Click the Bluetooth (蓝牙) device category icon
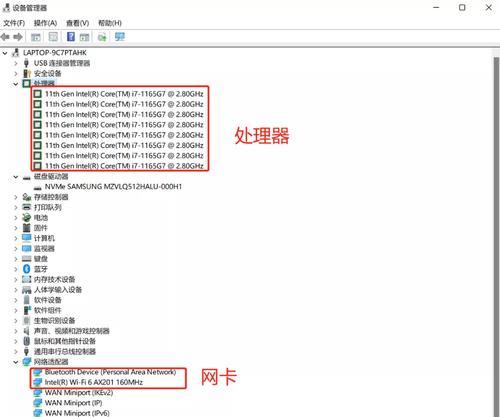Image resolution: width=500 pixels, height=417 pixels. click(x=27, y=269)
